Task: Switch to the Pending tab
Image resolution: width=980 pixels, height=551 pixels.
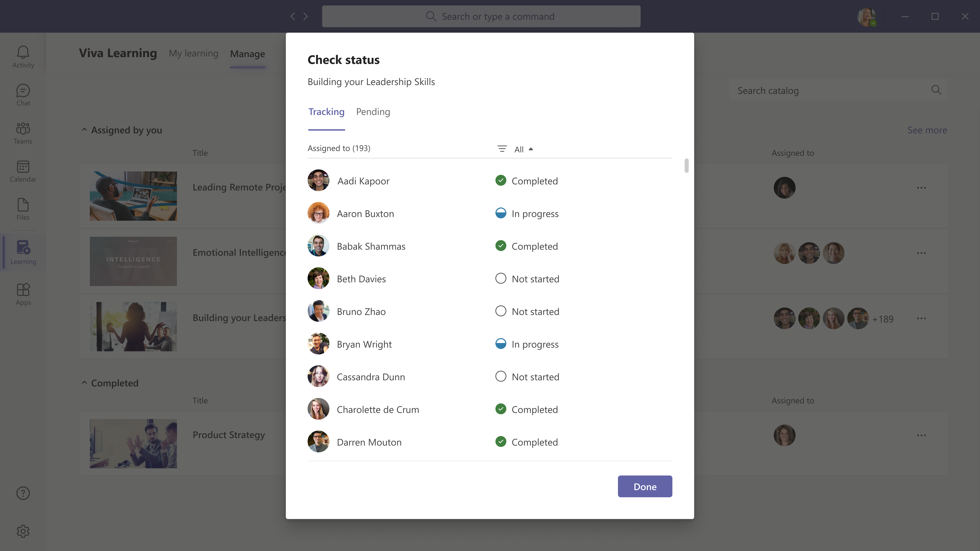Action: coord(373,112)
